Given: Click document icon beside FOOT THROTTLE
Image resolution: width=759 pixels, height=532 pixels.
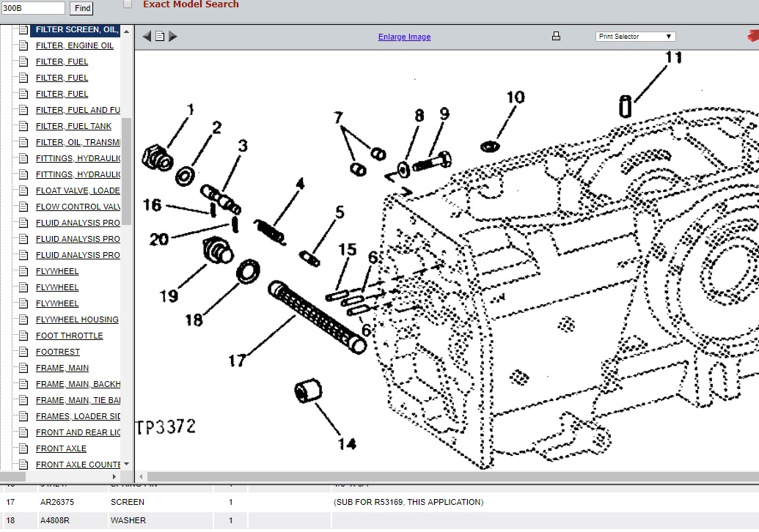Looking at the screenshot, I should click(x=23, y=336).
